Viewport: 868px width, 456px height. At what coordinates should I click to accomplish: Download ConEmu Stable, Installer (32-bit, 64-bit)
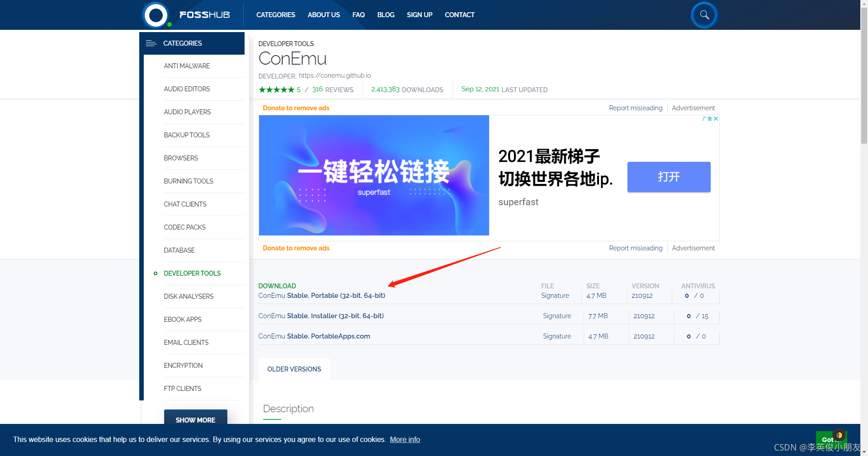321,316
